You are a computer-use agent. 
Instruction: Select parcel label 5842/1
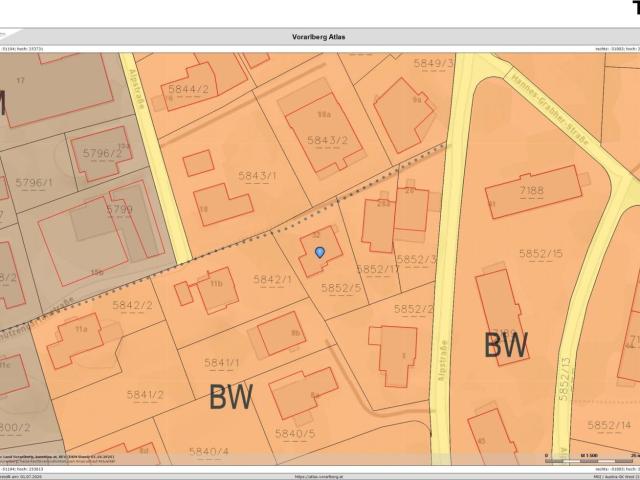272,280
